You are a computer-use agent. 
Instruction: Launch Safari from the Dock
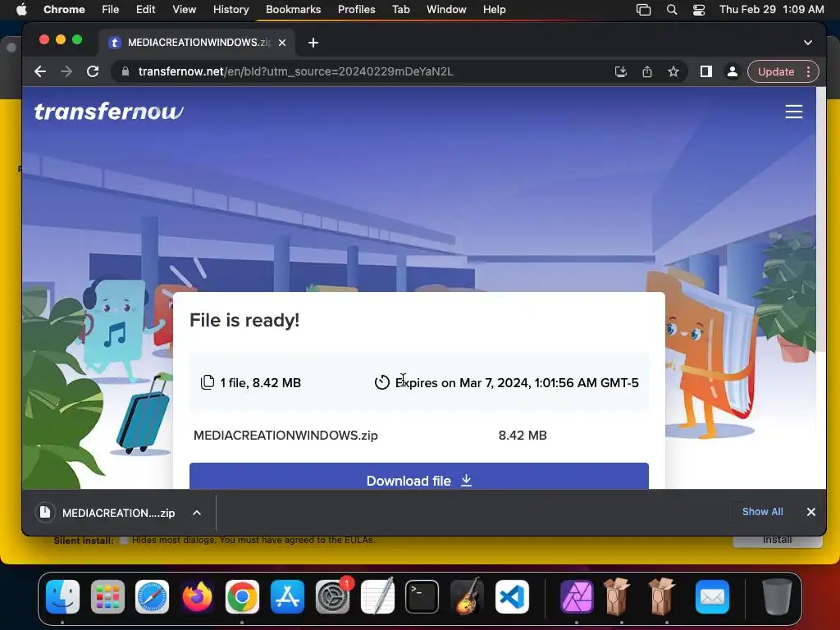[x=152, y=596]
